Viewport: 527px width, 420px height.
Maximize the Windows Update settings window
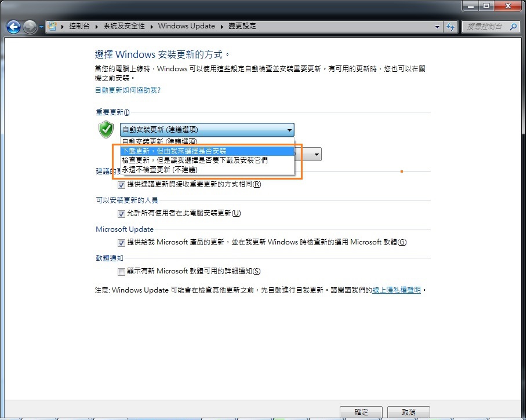pos(486,6)
